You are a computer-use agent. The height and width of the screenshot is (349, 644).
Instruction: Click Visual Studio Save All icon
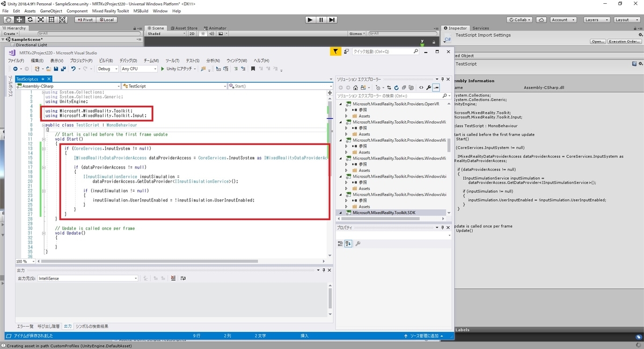pyautogui.click(x=63, y=69)
